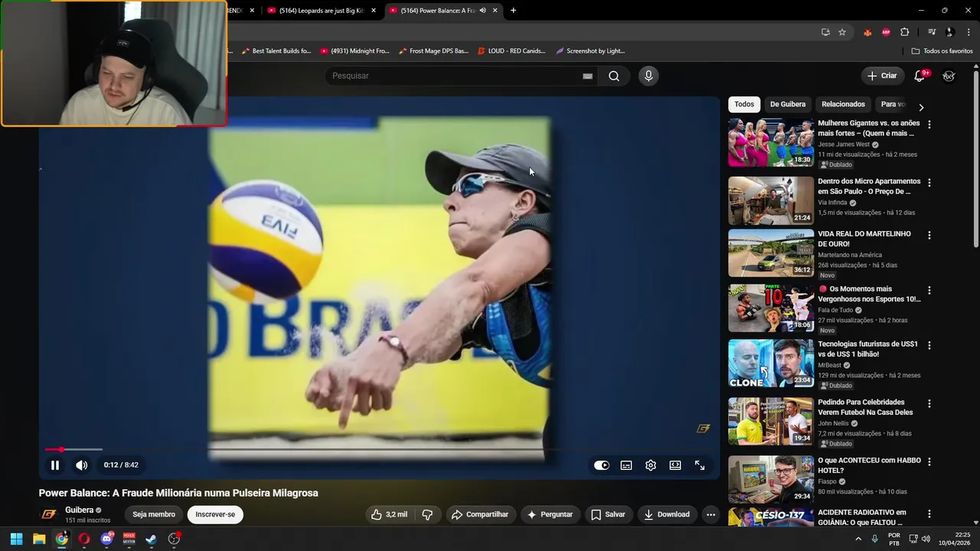Open the LOUD - RED Canids bookmark
Screen dimensions: 980x551
[511, 51]
